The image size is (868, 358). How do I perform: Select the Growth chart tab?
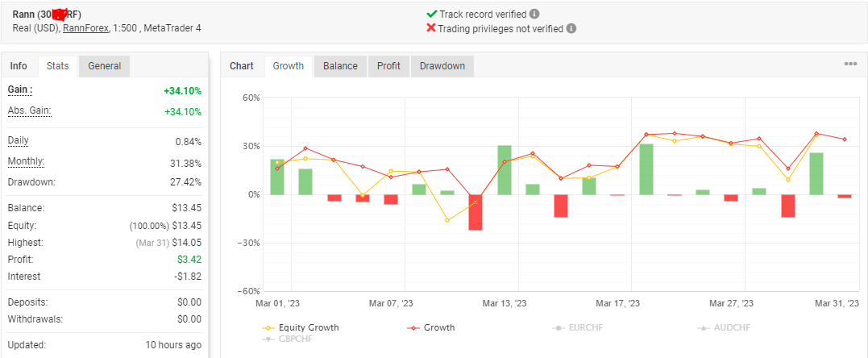tap(289, 66)
